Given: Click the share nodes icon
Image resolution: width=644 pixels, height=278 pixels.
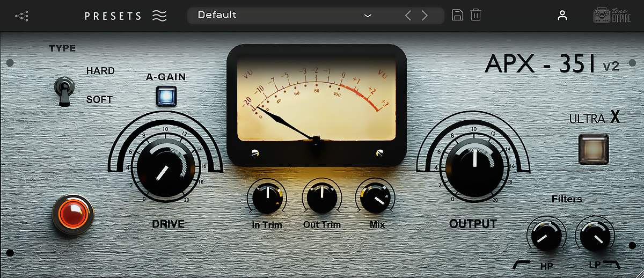Looking at the screenshot, I should tap(22, 16).
